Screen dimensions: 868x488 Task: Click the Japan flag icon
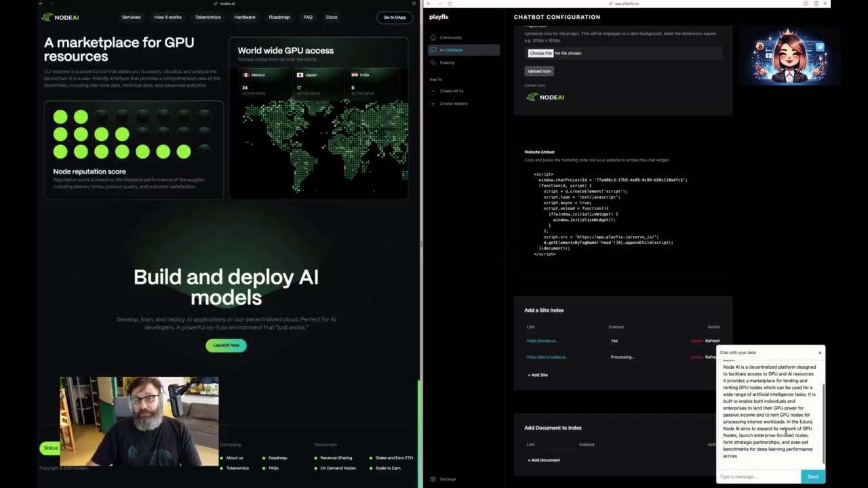pos(300,75)
